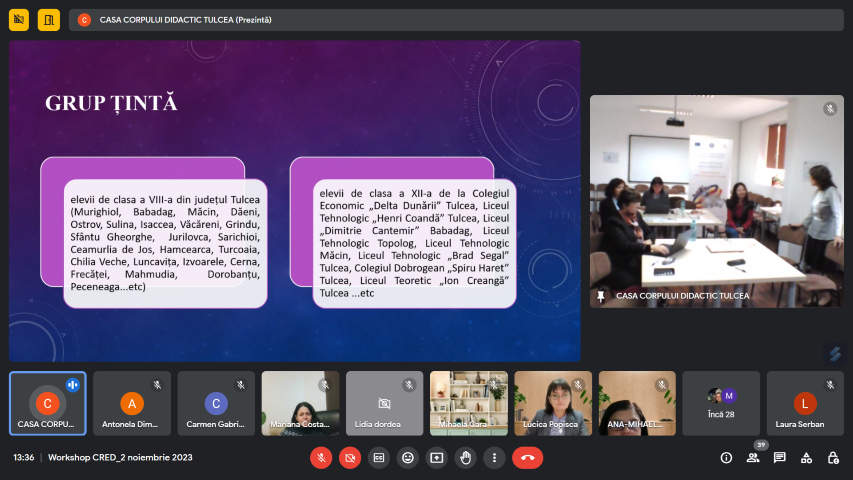Click the red leave call button
This screenshot has height=480, width=853.
(x=527, y=457)
